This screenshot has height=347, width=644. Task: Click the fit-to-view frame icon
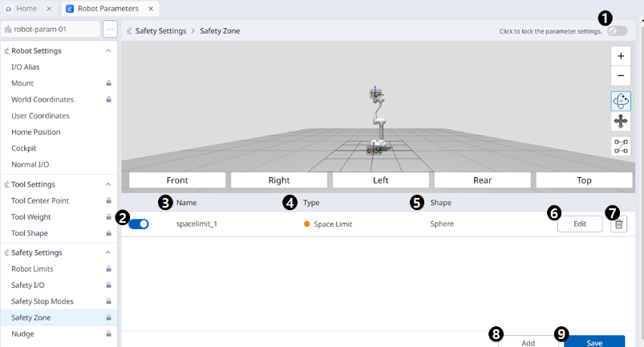pyautogui.click(x=621, y=146)
